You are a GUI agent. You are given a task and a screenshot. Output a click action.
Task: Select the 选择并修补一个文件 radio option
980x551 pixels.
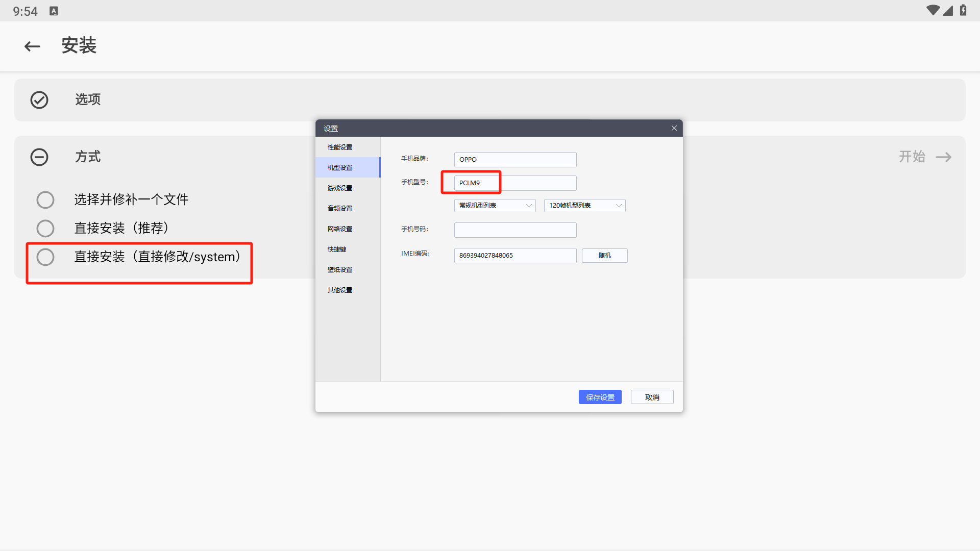tap(45, 199)
